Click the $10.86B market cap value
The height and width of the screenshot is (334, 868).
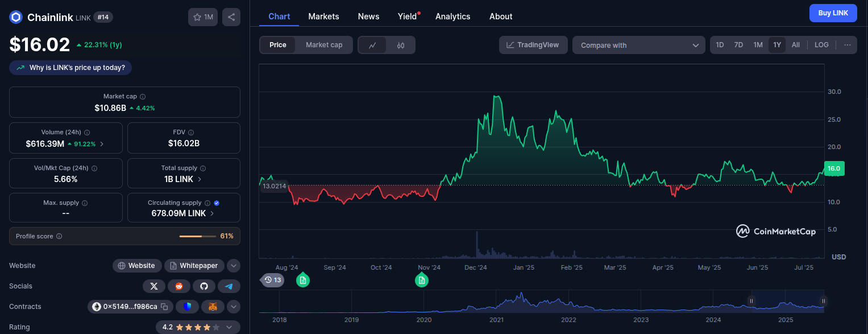pyautogui.click(x=110, y=108)
